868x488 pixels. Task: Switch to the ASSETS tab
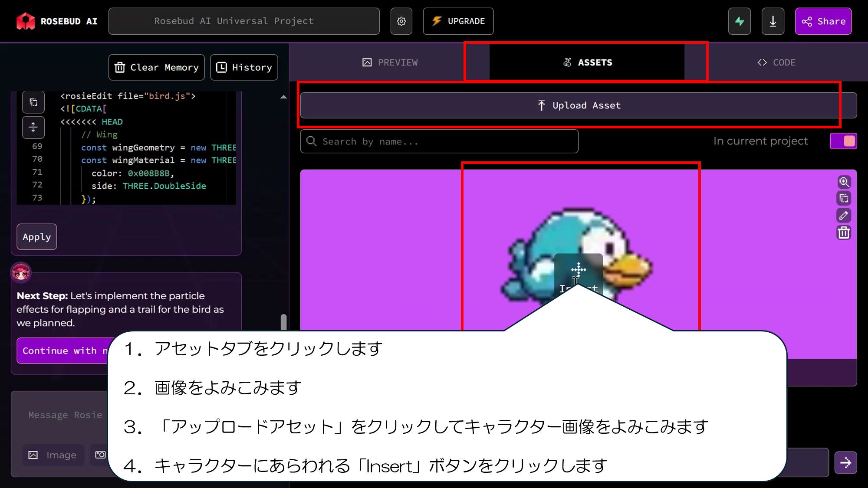(x=587, y=62)
